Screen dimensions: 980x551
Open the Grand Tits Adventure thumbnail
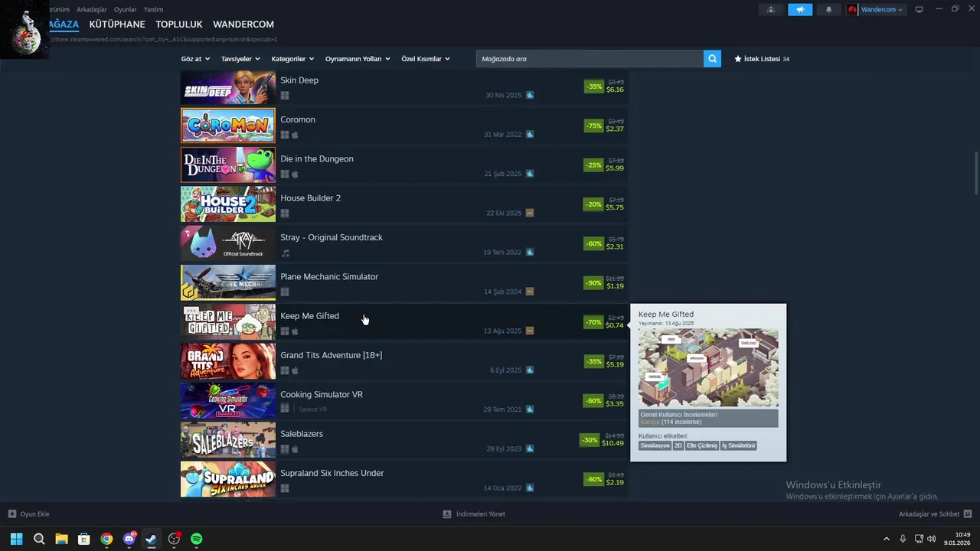(x=228, y=361)
